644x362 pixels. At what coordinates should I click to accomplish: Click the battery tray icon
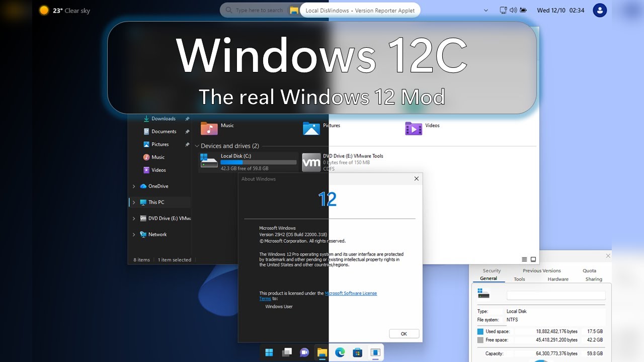tap(523, 10)
